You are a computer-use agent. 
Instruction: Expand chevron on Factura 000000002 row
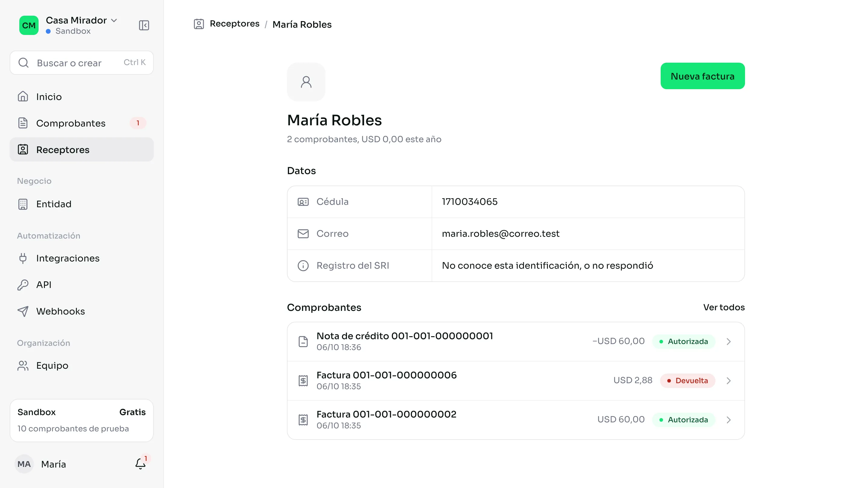coord(728,420)
